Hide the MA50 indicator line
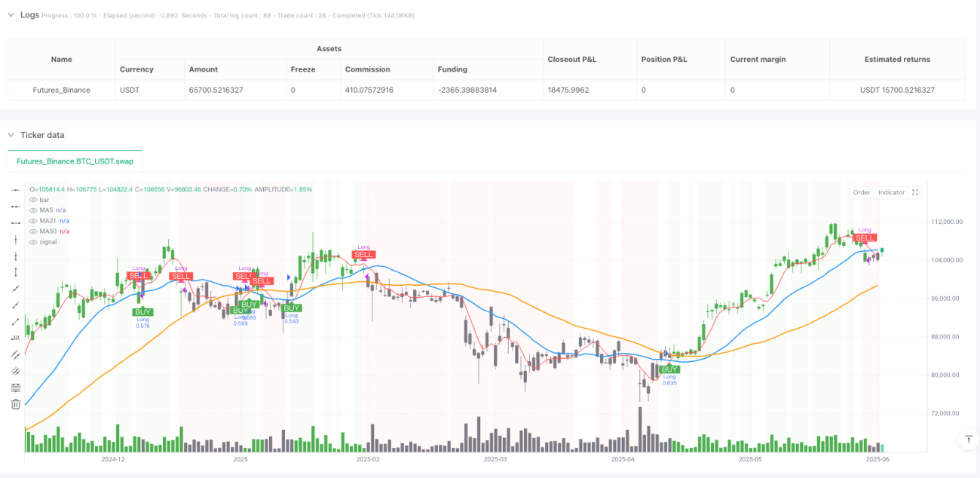Viewport: 980px width, 478px height. coord(33,231)
